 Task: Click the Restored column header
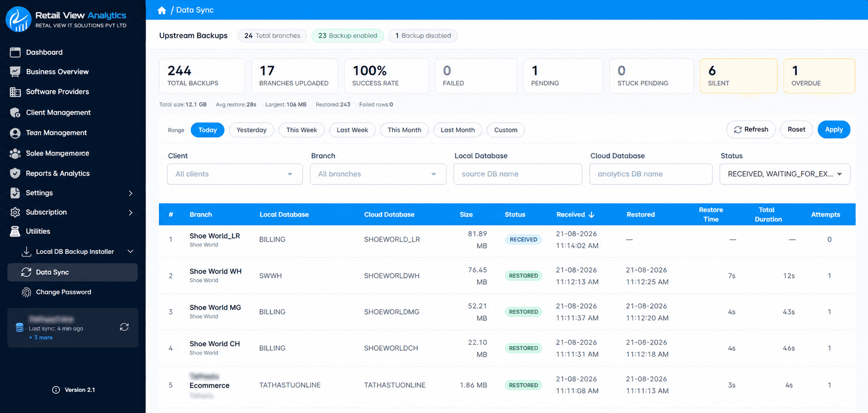pos(641,215)
